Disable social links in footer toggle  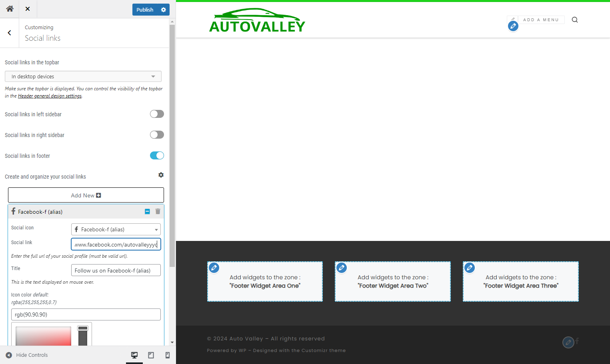[x=157, y=155]
